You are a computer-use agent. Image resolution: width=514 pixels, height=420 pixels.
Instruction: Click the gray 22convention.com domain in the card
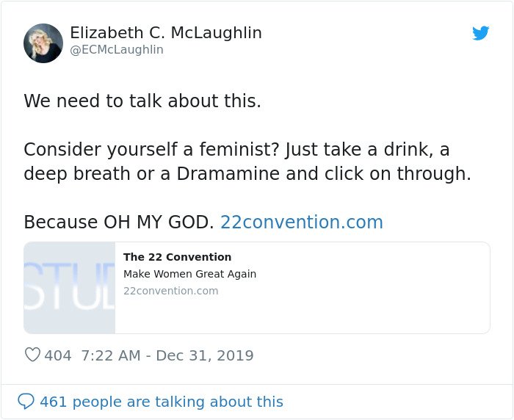pyautogui.click(x=170, y=291)
